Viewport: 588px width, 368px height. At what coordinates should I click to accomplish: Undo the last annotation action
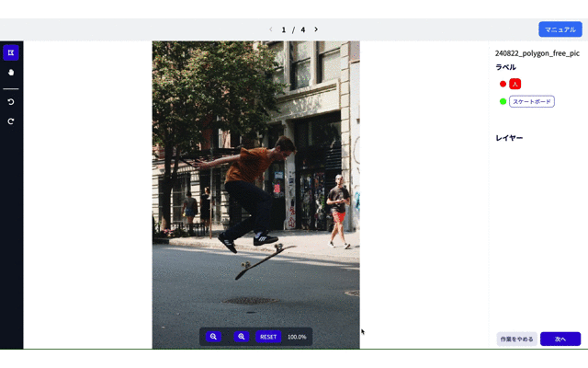(x=11, y=102)
